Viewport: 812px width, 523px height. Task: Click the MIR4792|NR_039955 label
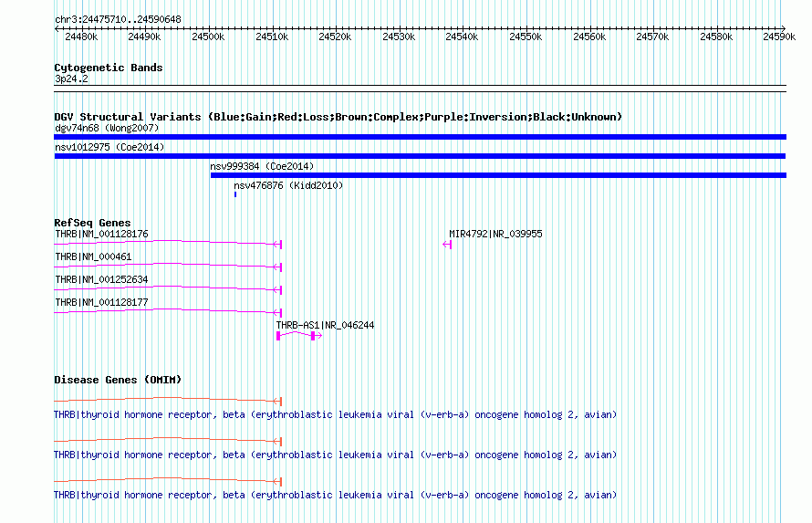[495, 234]
